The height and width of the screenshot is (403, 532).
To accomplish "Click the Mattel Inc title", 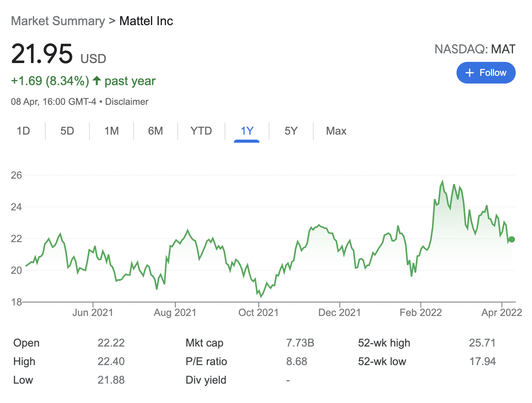I will point(146,21).
